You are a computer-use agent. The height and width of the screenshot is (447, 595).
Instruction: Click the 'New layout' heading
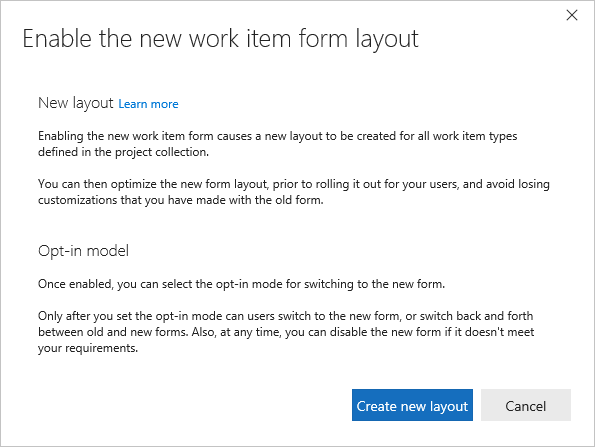click(76, 103)
